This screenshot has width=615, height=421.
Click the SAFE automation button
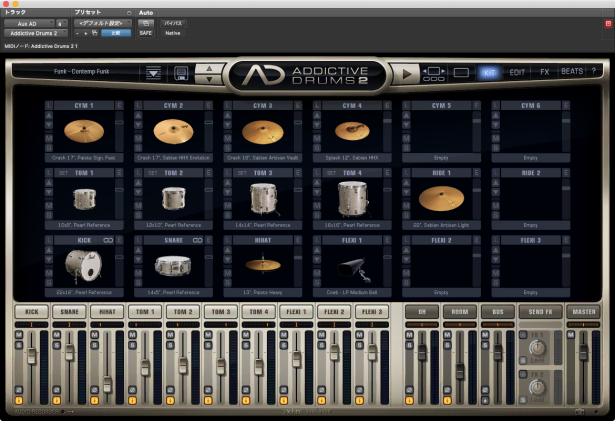(146, 33)
